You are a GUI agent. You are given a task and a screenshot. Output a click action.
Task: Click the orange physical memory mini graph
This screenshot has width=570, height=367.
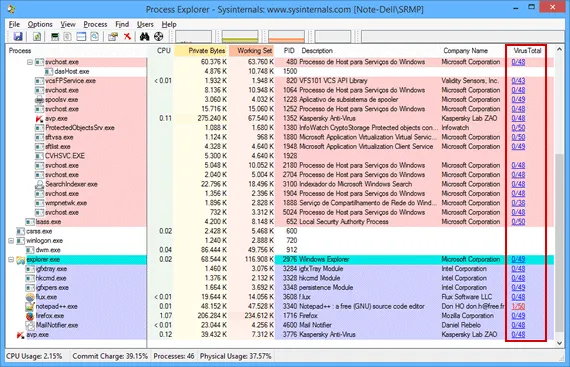(286, 37)
